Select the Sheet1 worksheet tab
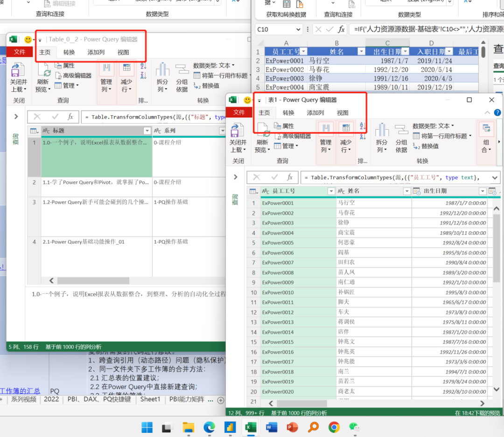This screenshot has width=504, height=437. (150, 400)
